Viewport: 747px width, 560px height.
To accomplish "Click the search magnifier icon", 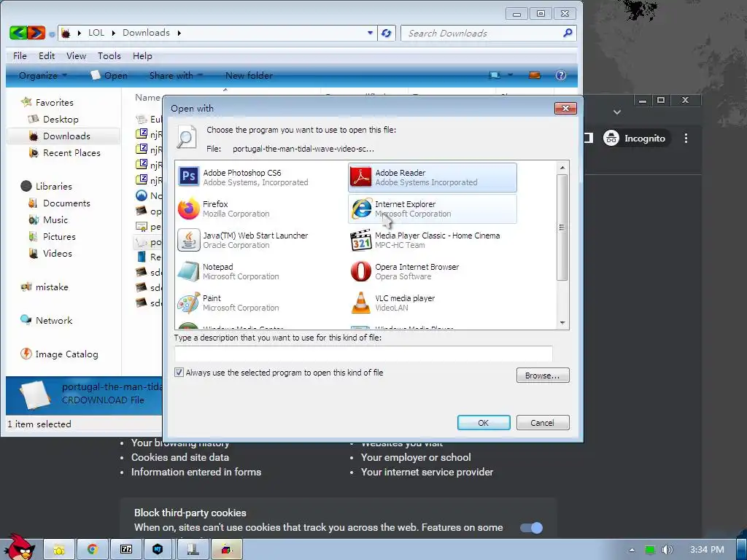I will point(568,33).
